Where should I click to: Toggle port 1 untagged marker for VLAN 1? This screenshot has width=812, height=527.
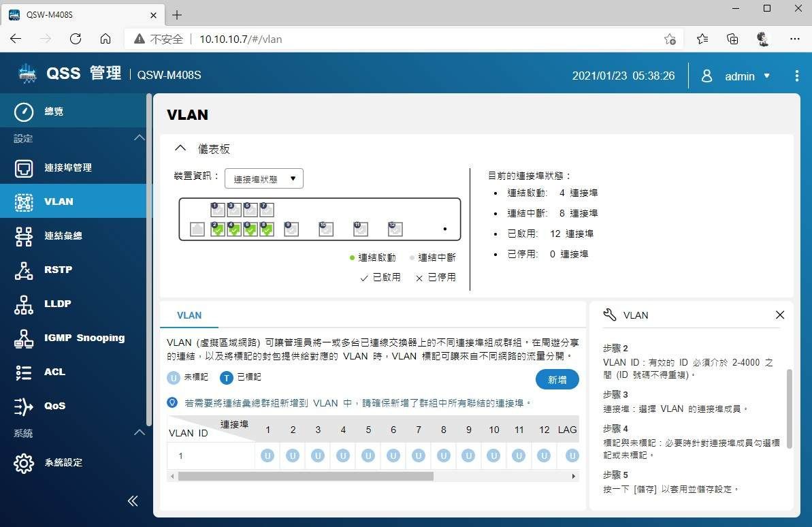[267, 456]
